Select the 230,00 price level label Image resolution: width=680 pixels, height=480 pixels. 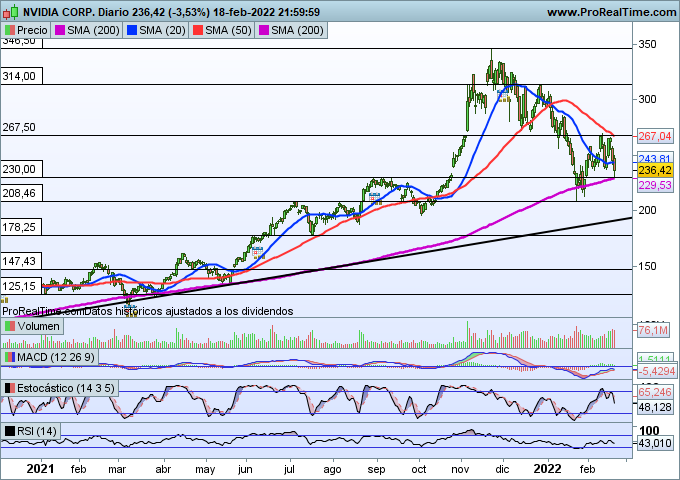tap(21, 169)
